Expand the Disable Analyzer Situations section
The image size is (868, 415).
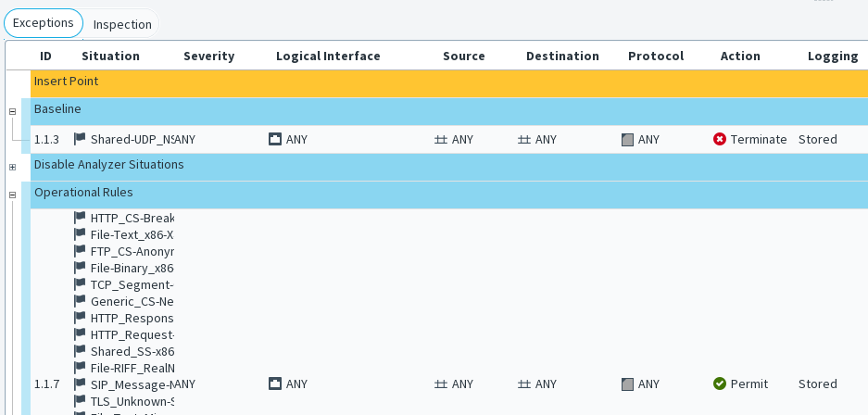pos(13,167)
